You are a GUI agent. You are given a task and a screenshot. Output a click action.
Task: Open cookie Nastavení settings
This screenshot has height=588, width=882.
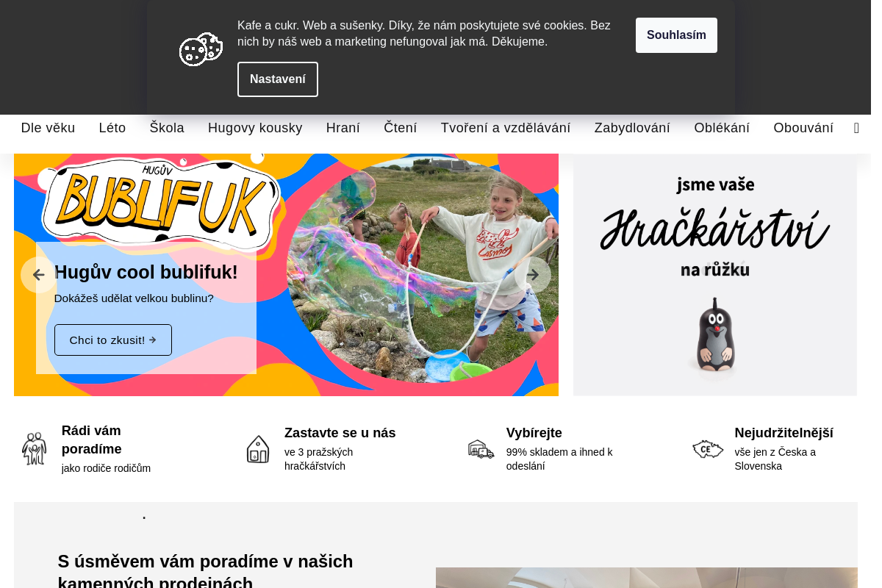pos(278,79)
